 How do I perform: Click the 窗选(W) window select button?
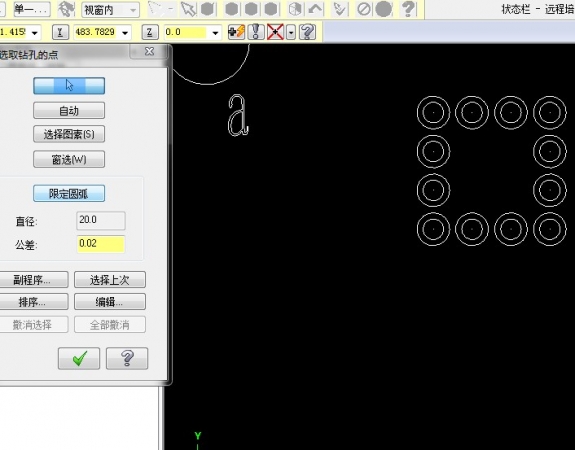point(69,160)
